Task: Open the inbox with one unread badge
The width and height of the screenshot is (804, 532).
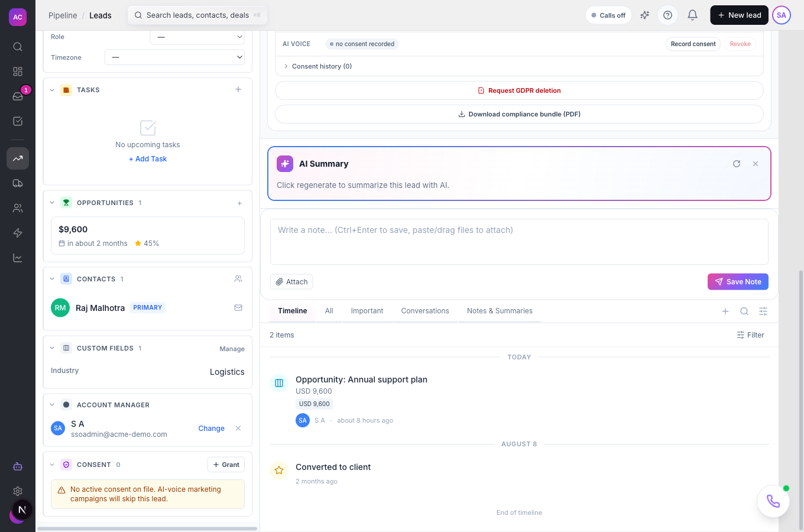Action: coord(18,96)
